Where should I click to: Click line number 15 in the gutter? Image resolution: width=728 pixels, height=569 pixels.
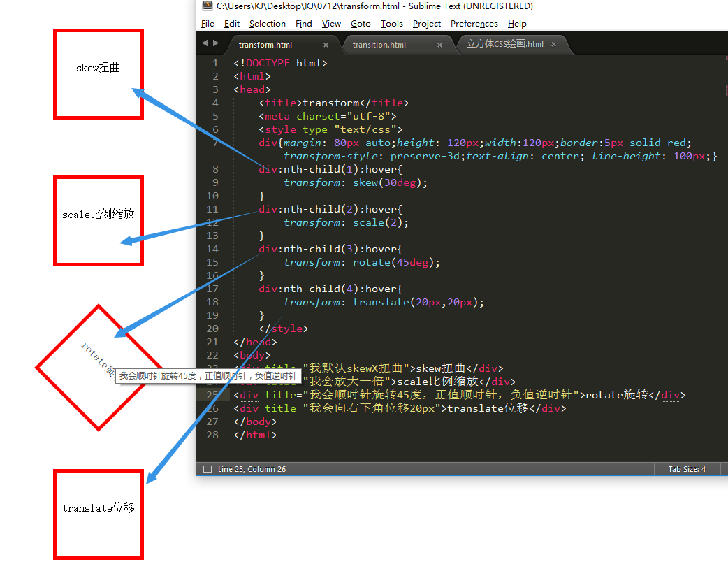tap(212, 262)
